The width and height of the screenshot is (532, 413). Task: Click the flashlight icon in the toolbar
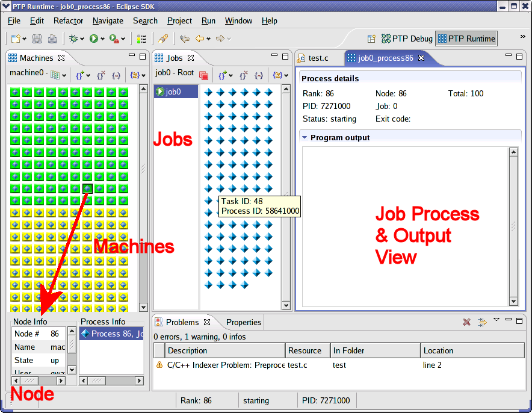(x=163, y=39)
